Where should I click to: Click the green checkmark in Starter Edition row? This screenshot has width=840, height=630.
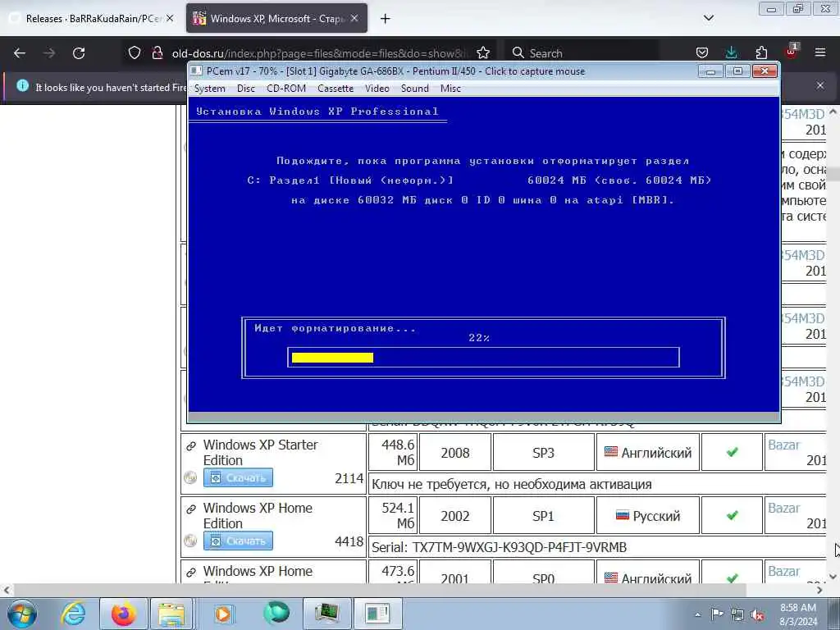point(733,452)
